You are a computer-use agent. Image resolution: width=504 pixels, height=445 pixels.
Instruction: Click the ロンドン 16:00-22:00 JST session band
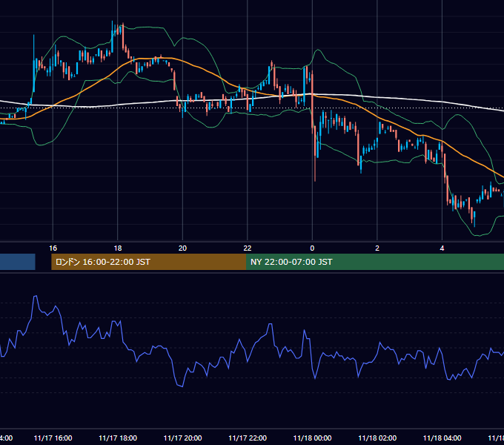148,262
